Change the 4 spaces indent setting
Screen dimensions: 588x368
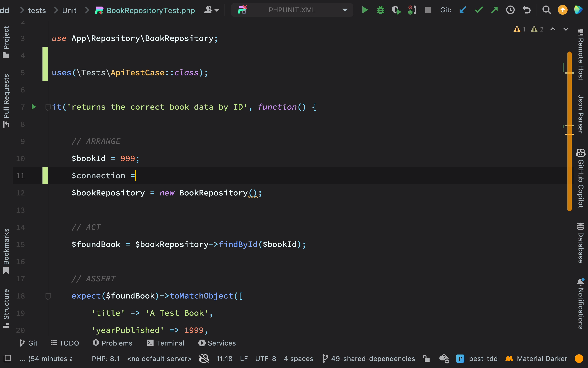tap(299, 359)
